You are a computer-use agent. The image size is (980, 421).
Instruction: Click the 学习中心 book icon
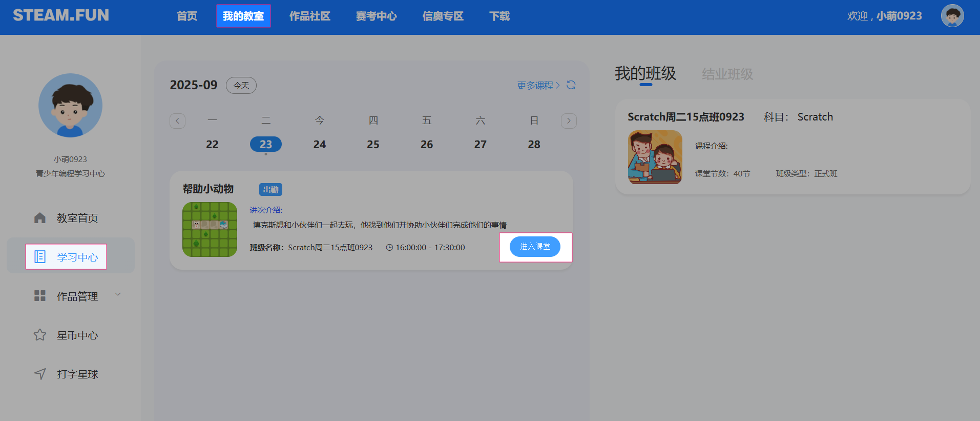40,257
